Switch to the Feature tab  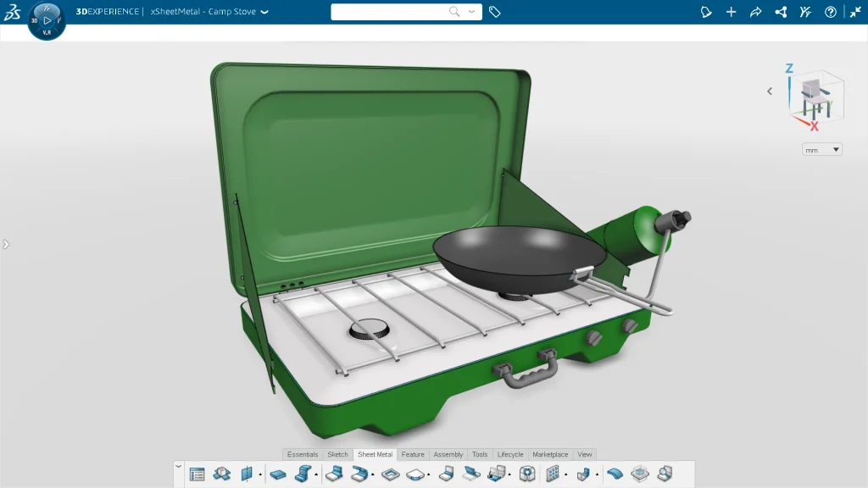pyautogui.click(x=413, y=454)
